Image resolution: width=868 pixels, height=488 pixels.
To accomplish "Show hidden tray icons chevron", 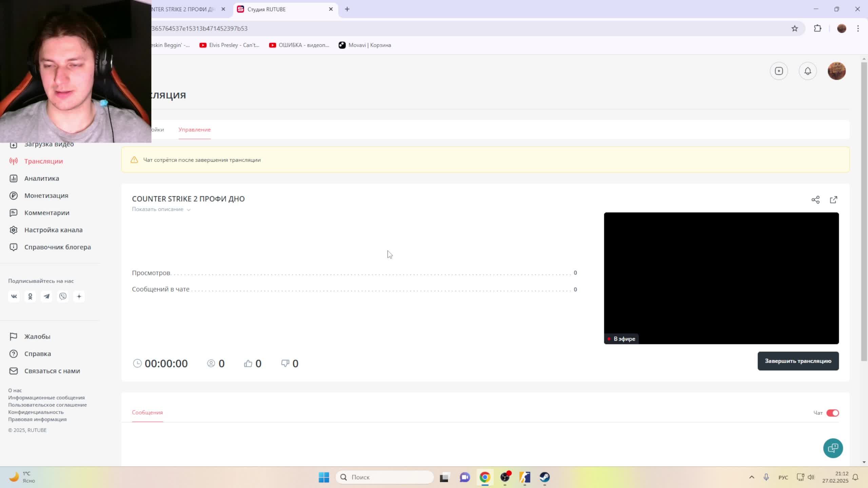I will click(752, 477).
